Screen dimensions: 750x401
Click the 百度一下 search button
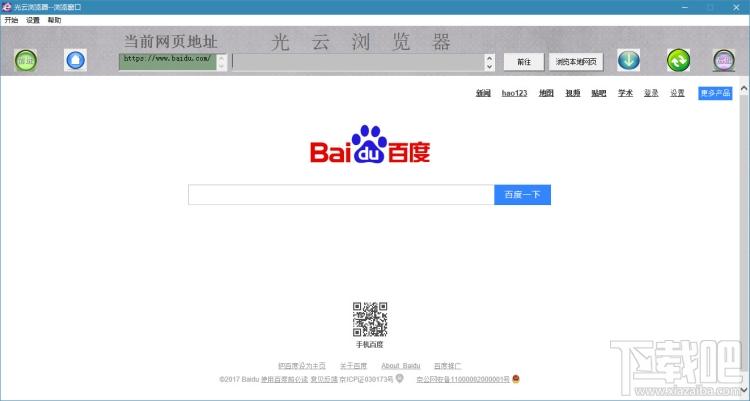(x=522, y=195)
